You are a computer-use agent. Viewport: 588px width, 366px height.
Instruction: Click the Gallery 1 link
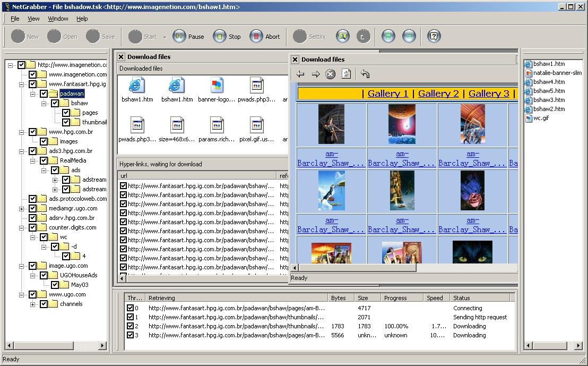(388, 93)
